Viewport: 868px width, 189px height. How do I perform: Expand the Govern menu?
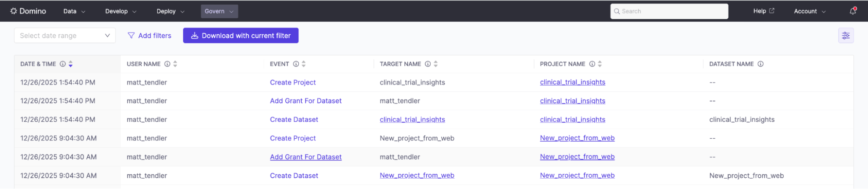pos(219,11)
